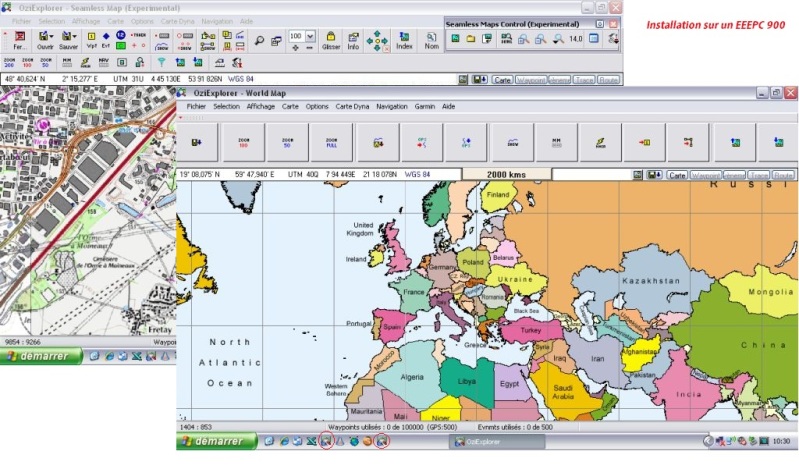Click up arrow of map pan control
Image resolution: width=799 pixels, height=476 pixels.
point(377,33)
